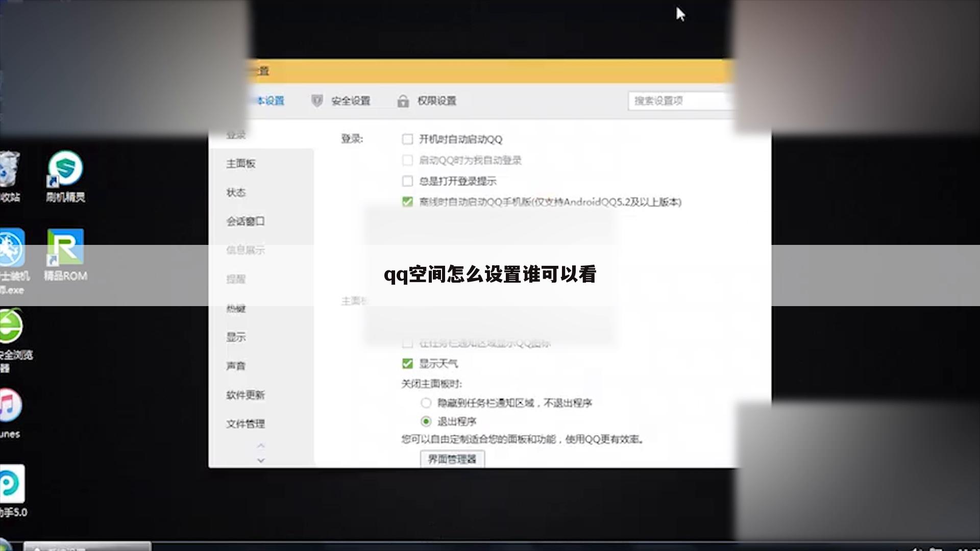Screen dimensions: 980x551
Task: Toggle 在任务栏通知区域显示QQ图标 checkbox
Action: 407,343
